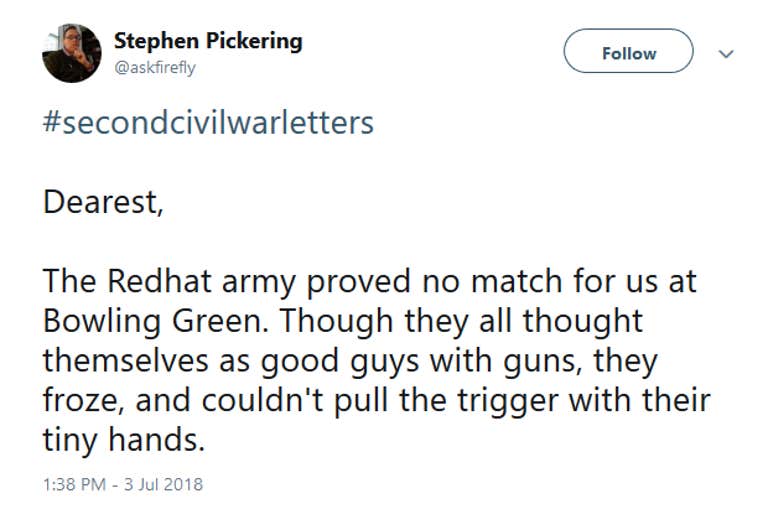Click the word "Though" in the tweet
The image size is (768, 509).
(337, 322)
